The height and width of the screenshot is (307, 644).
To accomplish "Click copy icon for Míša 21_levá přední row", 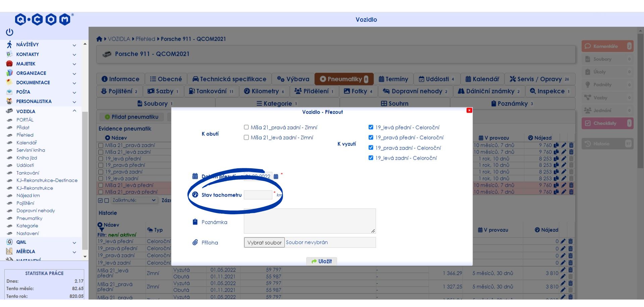I will (x=556, y=185).
